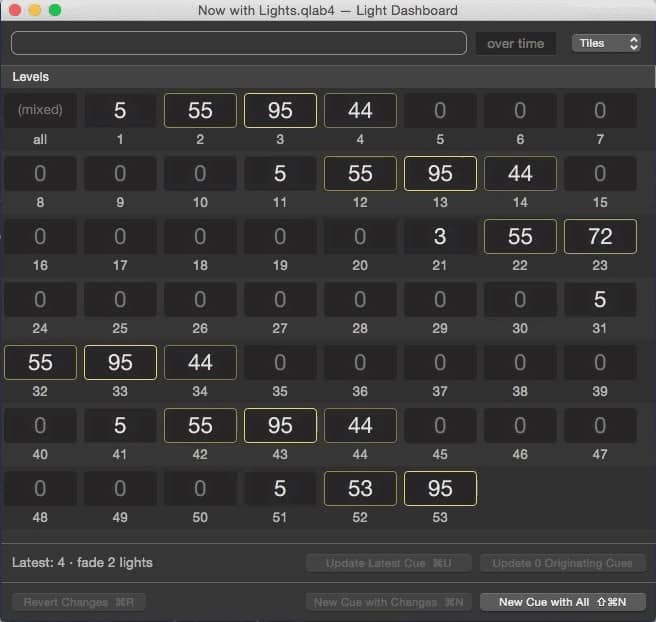Select level tile for light 4

(360, 110)
